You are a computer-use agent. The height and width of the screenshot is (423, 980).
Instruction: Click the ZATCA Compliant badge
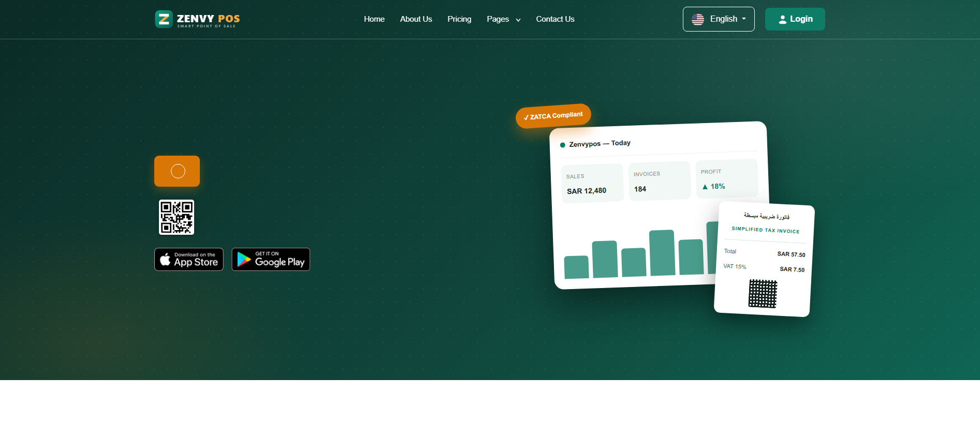(553, 116)
